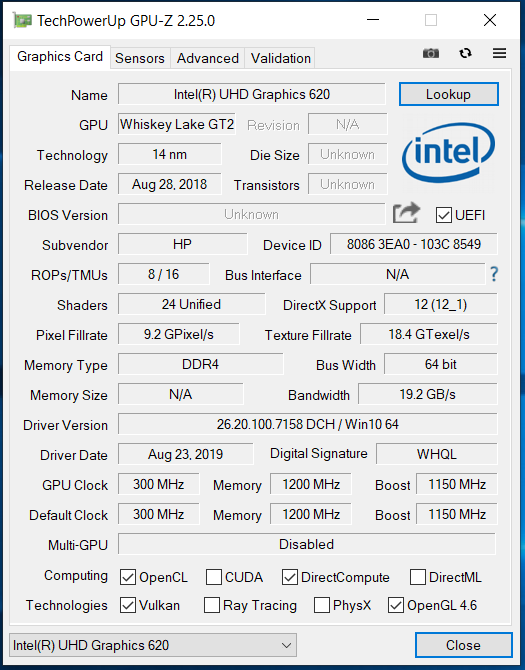Expand the Intel(R) UHD Graphics 620 dropdown
This screenshot has width=525, height=670.
(x=153, y=645)
